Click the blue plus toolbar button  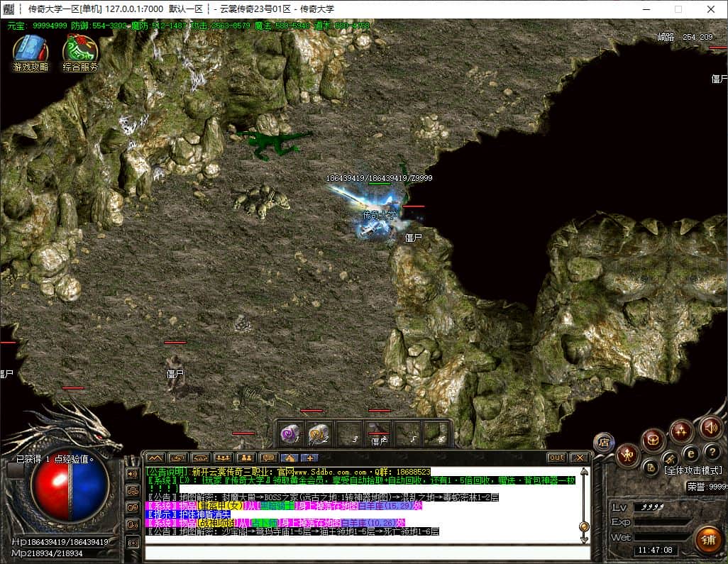point(309,458)
